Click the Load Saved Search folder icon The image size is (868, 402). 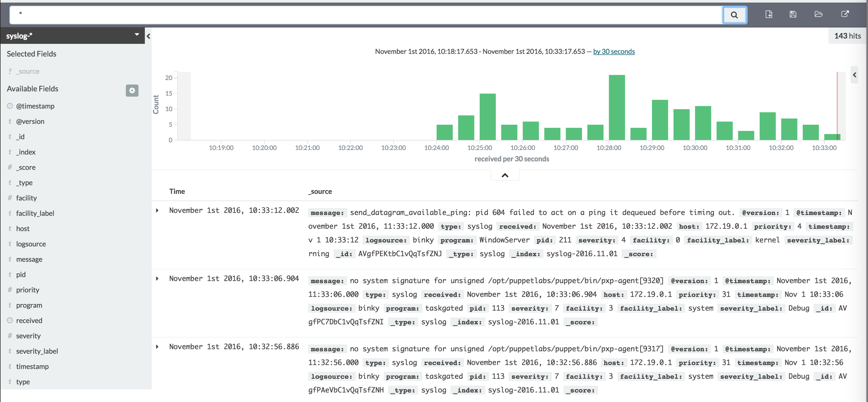[819, 14]
